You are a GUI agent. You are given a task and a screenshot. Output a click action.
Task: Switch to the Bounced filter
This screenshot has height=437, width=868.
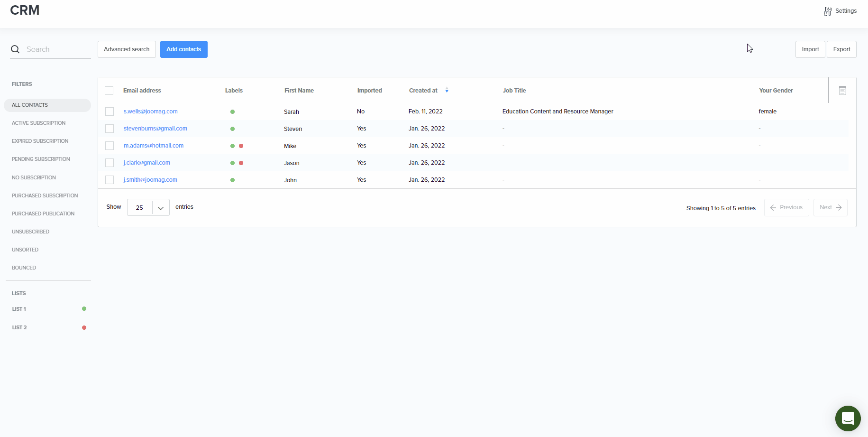point(24,268)
